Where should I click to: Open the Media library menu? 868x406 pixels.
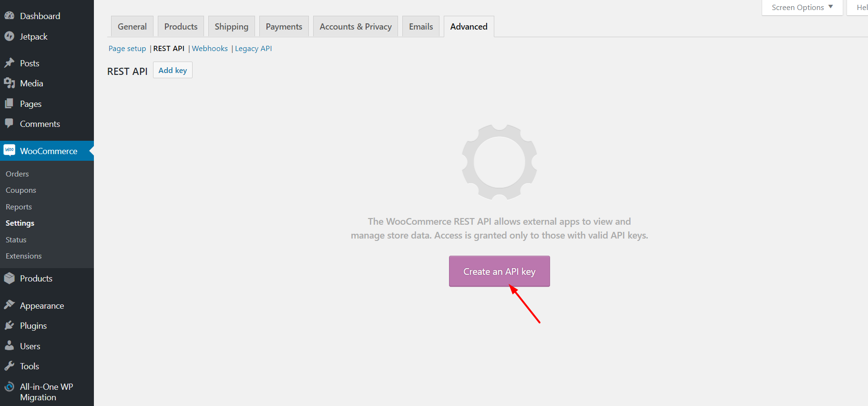pos(31,83)
